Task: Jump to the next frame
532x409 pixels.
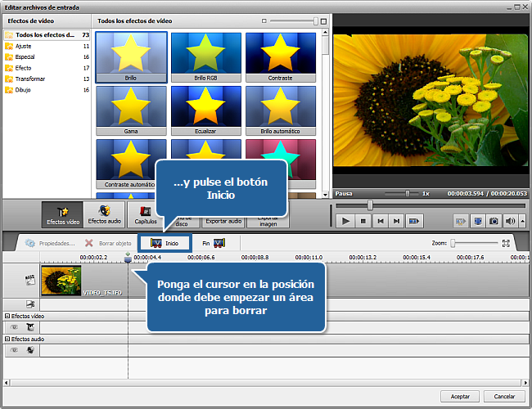Action: [397, 221]
